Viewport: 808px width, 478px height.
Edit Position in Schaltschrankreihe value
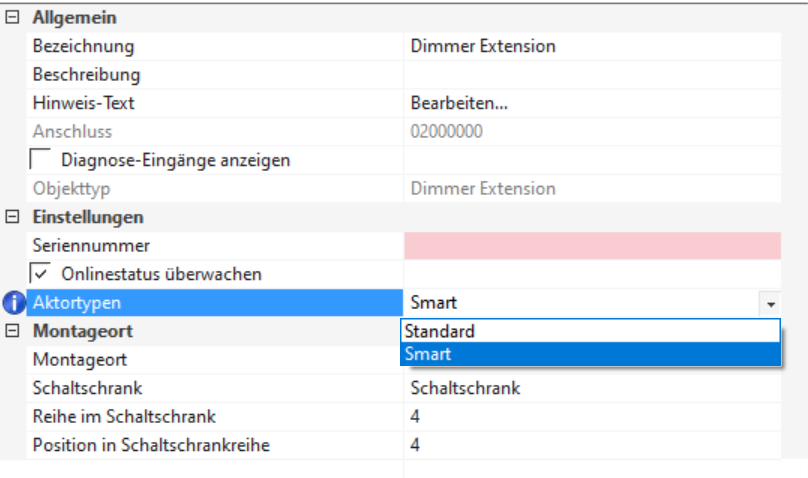click(x=592, y=445)
